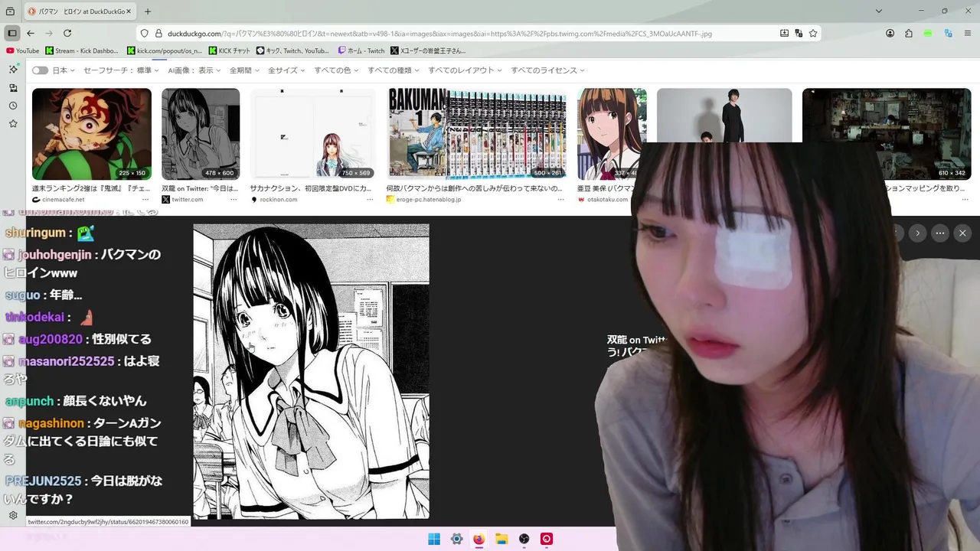The height and width of the screenshot is (551, 980).
Task: Expand the 全期間 time filter dropdown
Action: click(244, 70)
